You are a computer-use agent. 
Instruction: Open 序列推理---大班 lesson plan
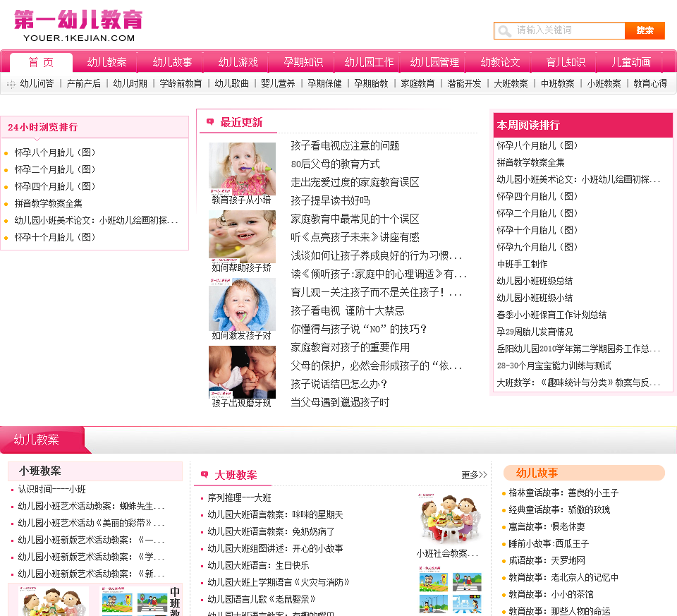[239, 497]
